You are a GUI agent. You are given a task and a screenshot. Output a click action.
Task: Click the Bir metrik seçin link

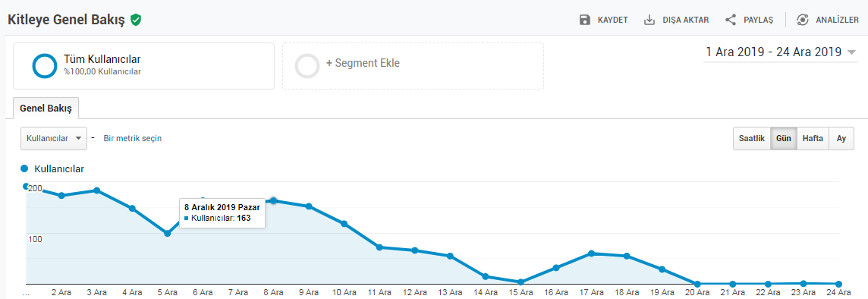pos(133,138)
